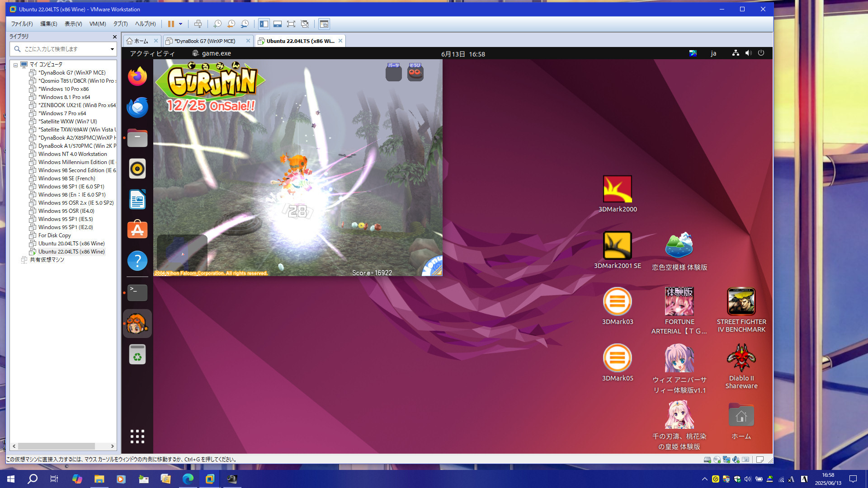
Task: Open the タブ(T) menu
Action: [120, 24]
